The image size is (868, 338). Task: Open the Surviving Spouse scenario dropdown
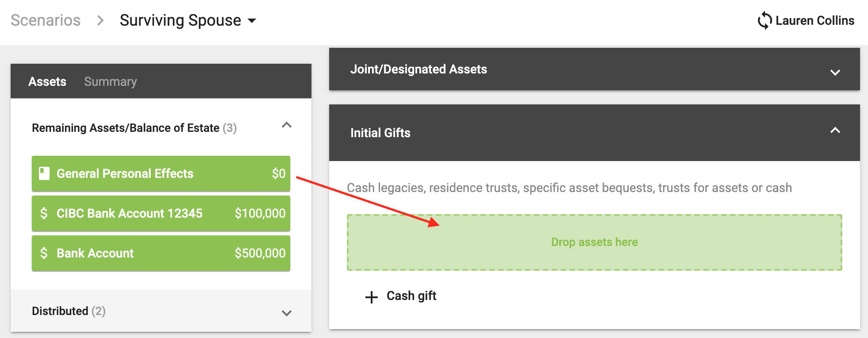(188, 20)
